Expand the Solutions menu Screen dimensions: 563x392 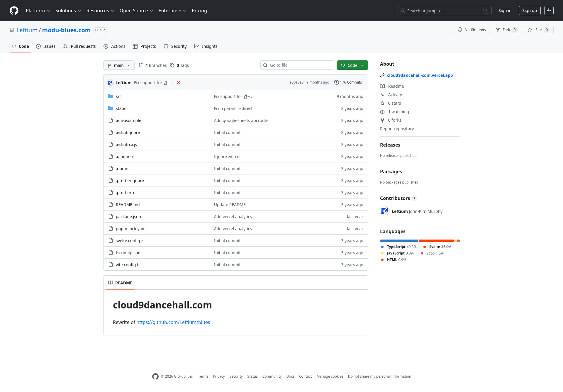[x=68, y=11]
